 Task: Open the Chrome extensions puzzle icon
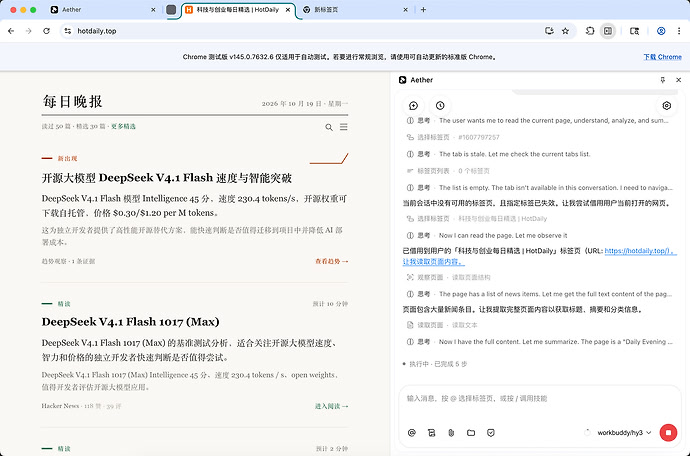(x=590, y=31)
